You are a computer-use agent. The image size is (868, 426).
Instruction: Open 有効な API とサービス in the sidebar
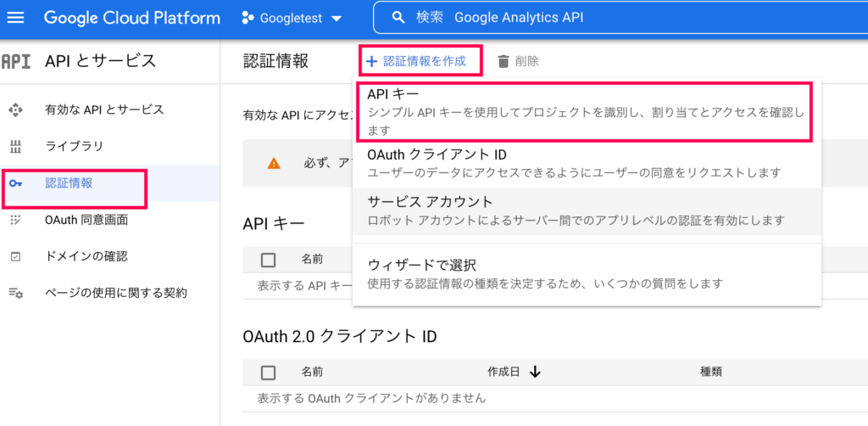tap(104, 109)
